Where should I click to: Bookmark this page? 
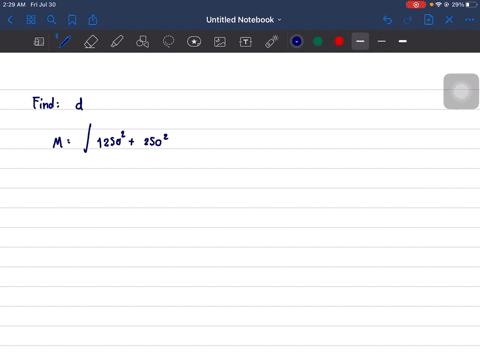72,20
